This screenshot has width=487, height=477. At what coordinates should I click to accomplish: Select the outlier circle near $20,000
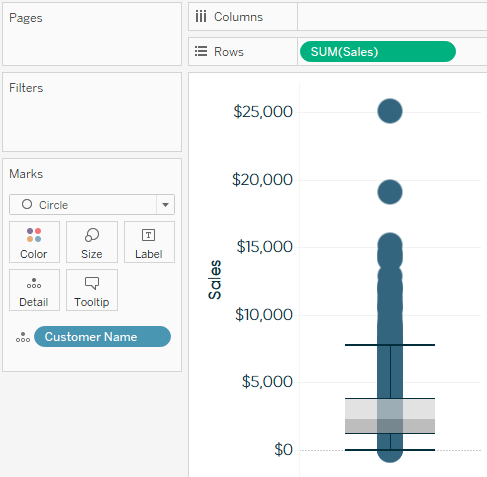[390, 192]
